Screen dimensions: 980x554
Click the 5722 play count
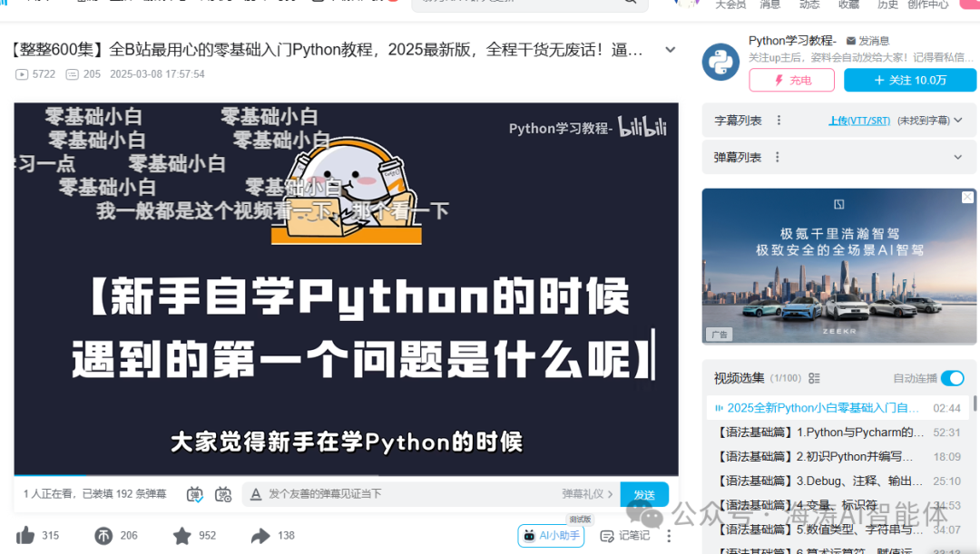[35, 73]
